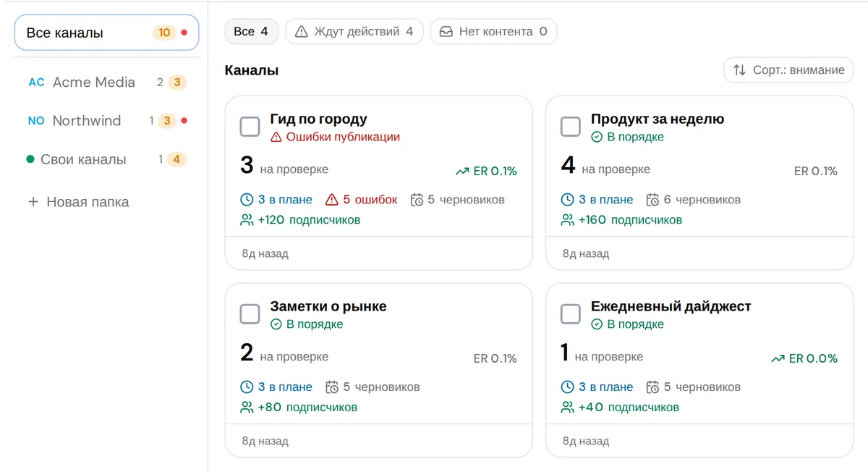Create a folder via Новая папка

[78, 202]
